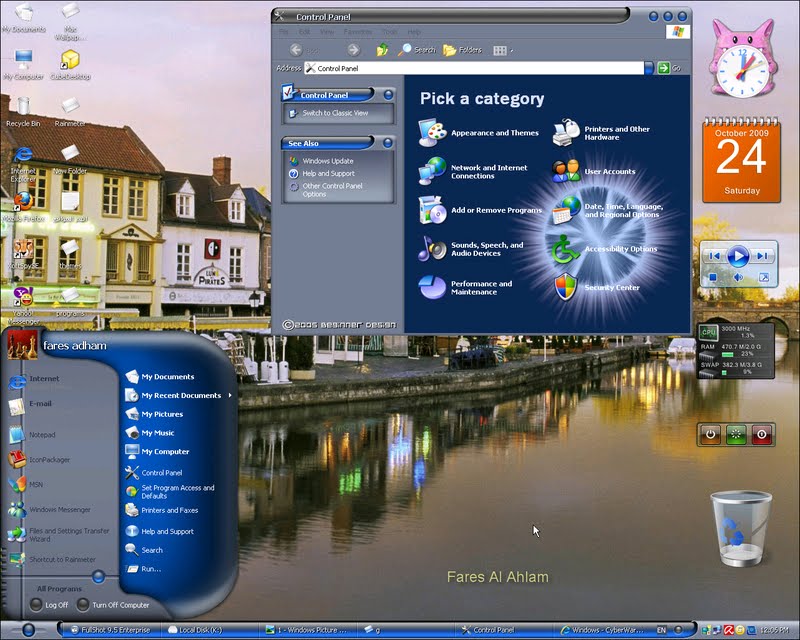Click play on the media player widget

click(738, 256)
